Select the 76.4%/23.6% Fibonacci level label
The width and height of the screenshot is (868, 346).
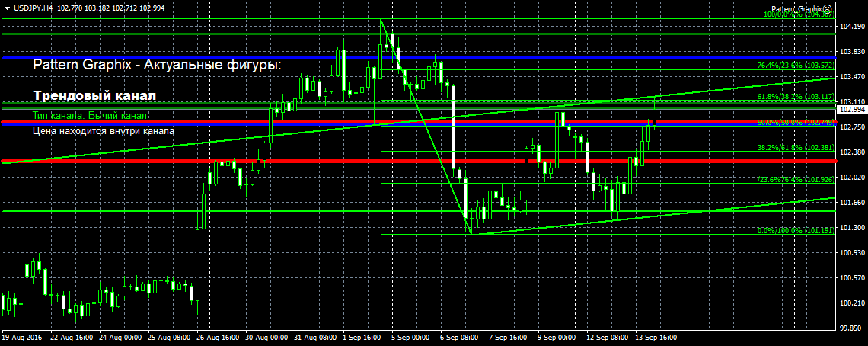[x=794, y=66]
